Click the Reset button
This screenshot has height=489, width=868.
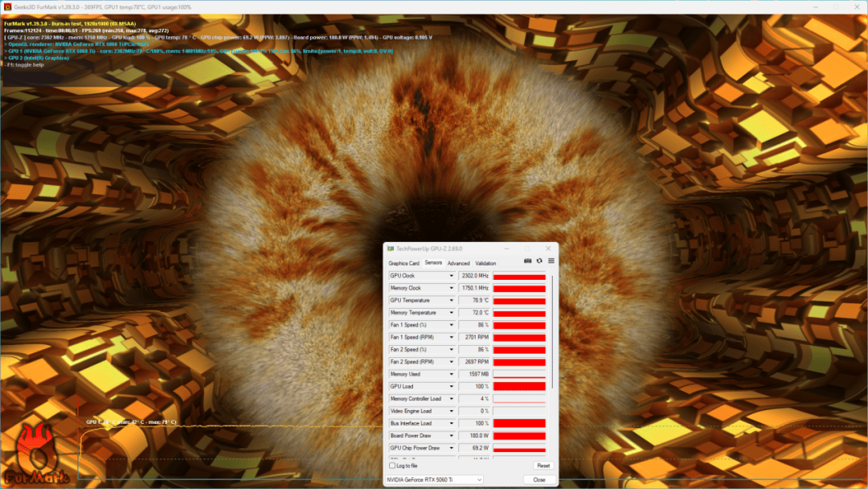point(543,466)
